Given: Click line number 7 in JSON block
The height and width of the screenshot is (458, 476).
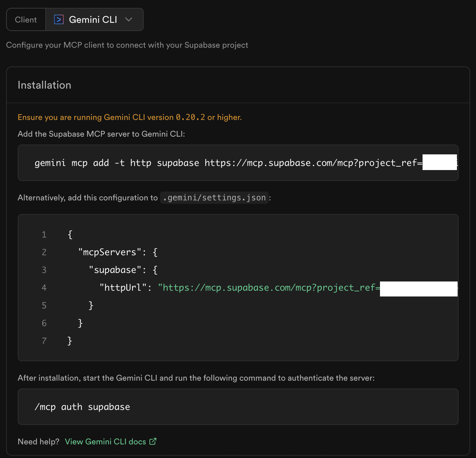Looking at the screenshot, I should [x=44, y=341].
